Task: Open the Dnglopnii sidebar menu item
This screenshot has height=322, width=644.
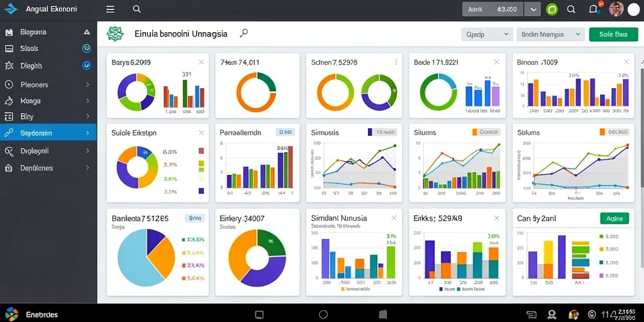Action: pyautogui.click(x=48, y=151)
